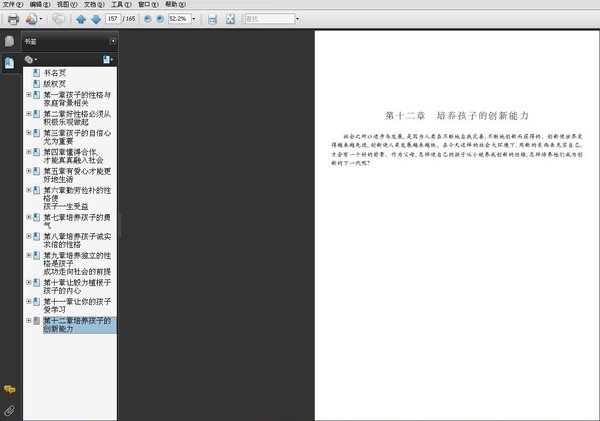Viewport: 600px width, 421px height.
Task: Go to the next page with the down arrow
Action: [96, 19]
